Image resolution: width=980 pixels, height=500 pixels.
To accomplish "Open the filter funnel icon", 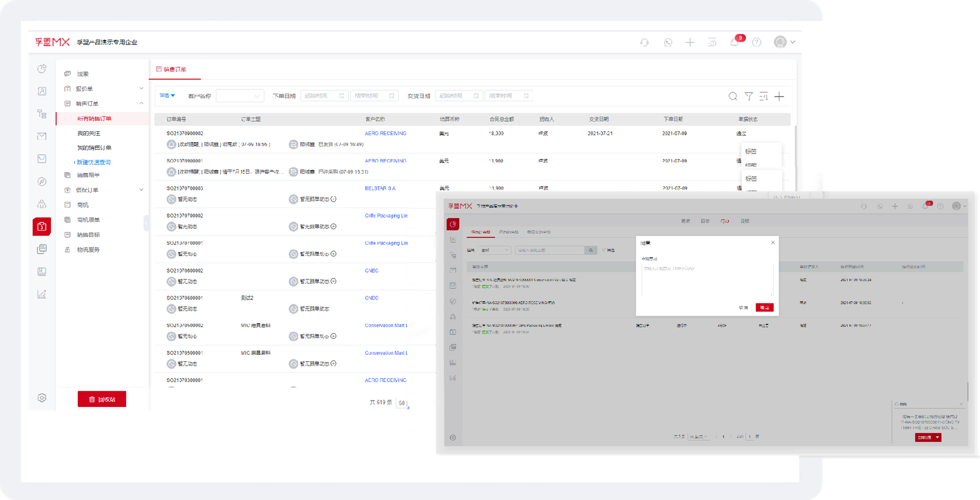I will (x=748, y=96).
